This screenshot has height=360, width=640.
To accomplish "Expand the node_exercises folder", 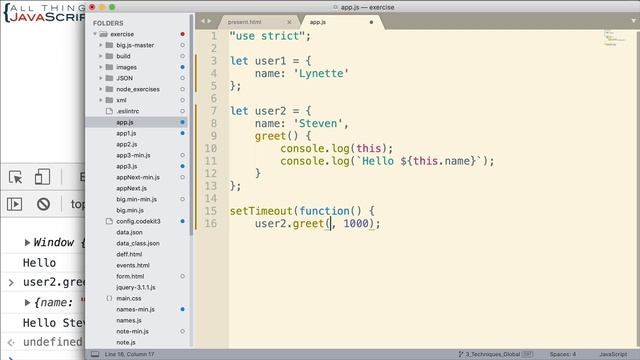I will [x=101, y=89].
